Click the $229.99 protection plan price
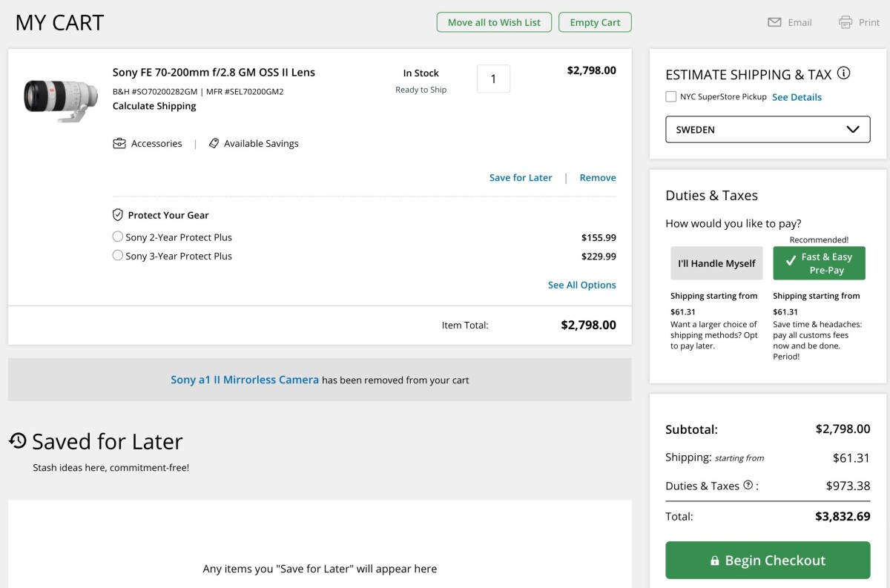890x588 pixels. (x=599, y=257)
